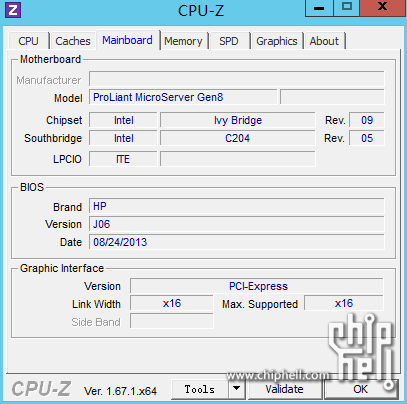Click the Link Width x16 value
The width and height of the screenshot is (407, 404).
[172, 303]
